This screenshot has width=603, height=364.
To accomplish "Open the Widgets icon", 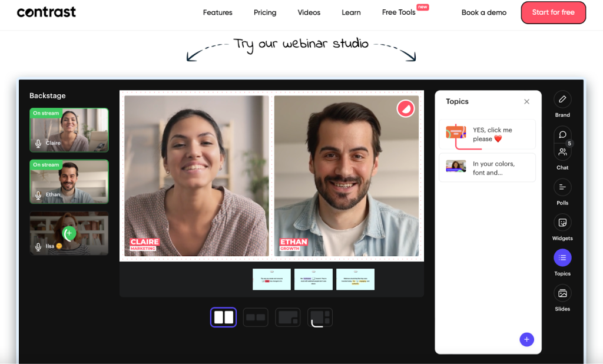I will click(x=562, y=223).
